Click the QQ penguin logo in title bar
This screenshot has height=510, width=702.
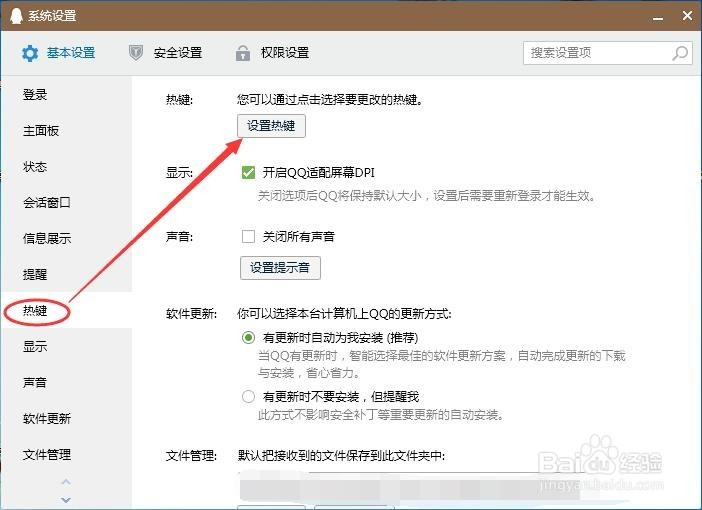(x=16, y=16)
